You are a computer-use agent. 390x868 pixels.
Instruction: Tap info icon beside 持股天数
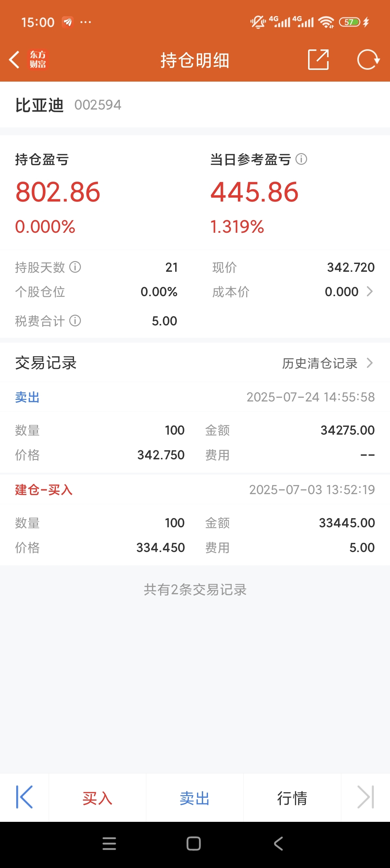[75, 267]
